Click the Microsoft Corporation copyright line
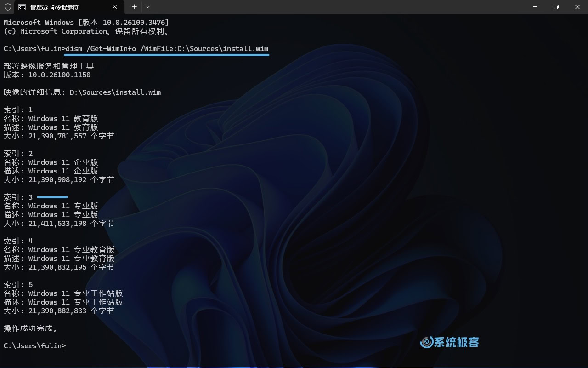The image size is (588, 368). 86,31
